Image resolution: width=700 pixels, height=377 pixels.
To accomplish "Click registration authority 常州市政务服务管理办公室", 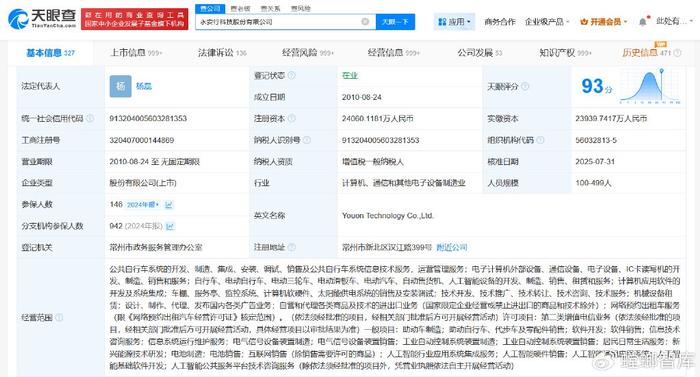I will point(156,247).
